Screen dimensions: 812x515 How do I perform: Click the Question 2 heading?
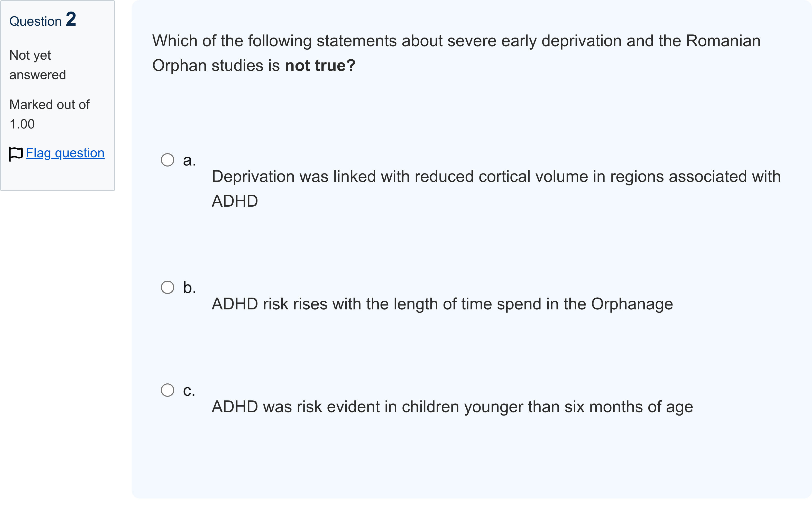43,19
